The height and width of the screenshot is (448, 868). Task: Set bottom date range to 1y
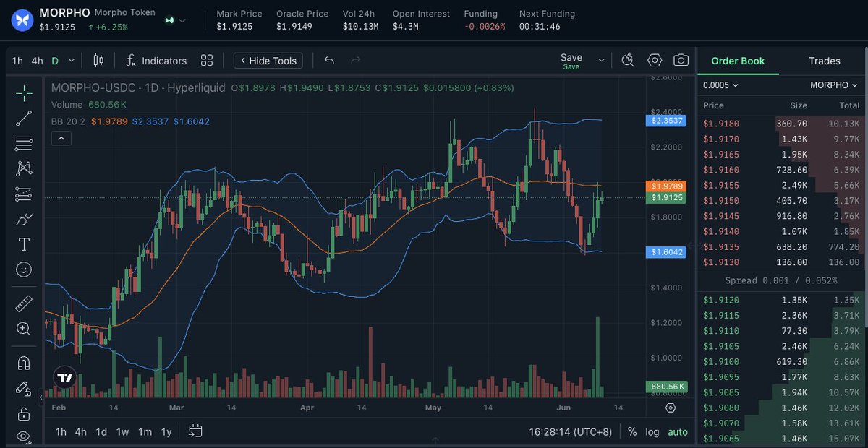(x=166, y=432)
